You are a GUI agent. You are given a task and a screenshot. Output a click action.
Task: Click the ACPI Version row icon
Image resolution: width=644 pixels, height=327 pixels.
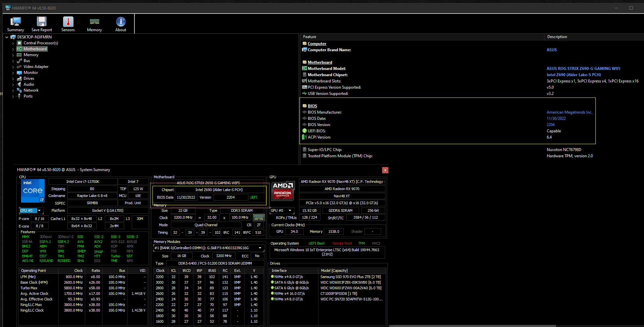305,137
